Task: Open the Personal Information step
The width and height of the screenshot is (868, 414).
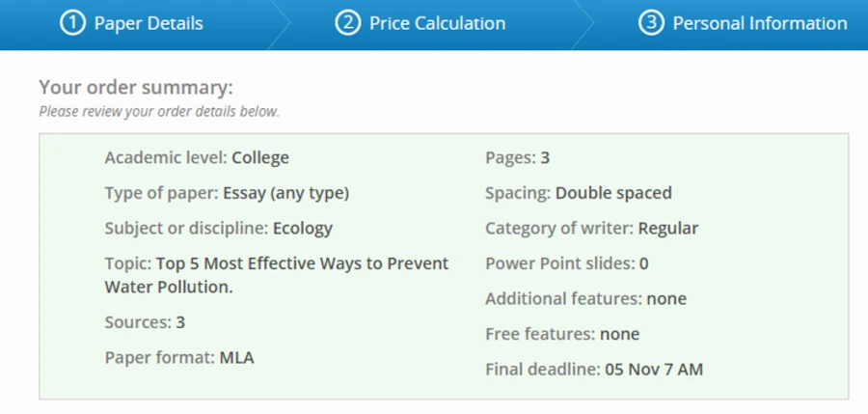Action: [760, 23]
